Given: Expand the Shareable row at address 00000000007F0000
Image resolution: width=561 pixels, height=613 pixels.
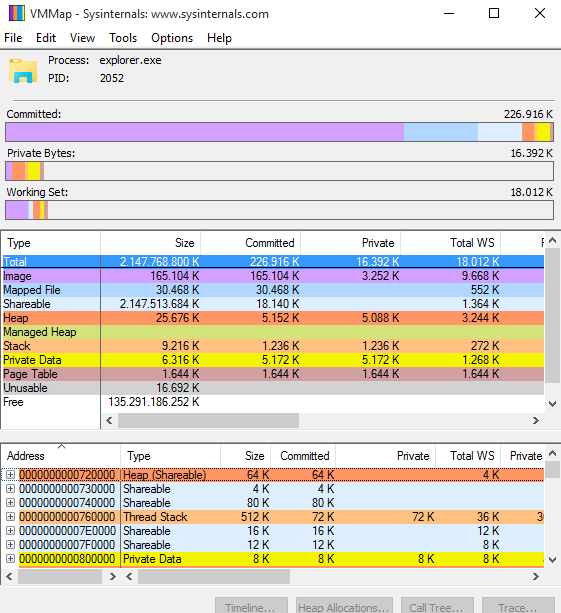Looking at the screenshot, I should (11, 545).
